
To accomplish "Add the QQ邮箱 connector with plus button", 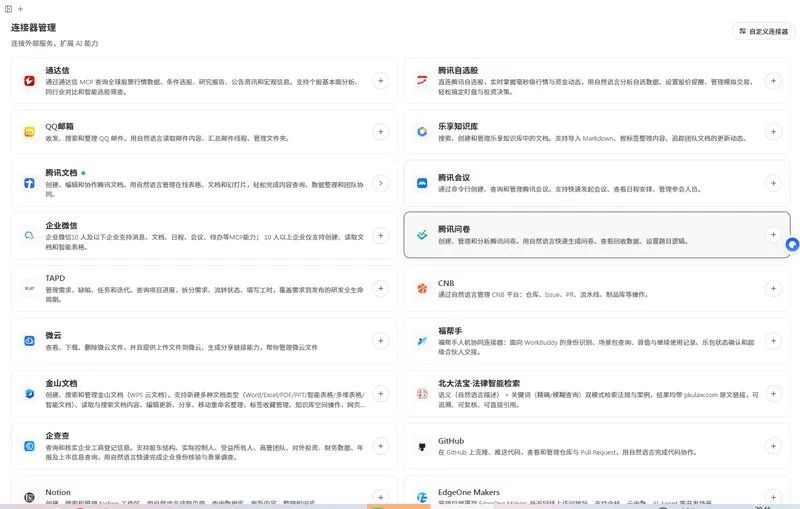I will pyautogui.click(x=381, y=132).
